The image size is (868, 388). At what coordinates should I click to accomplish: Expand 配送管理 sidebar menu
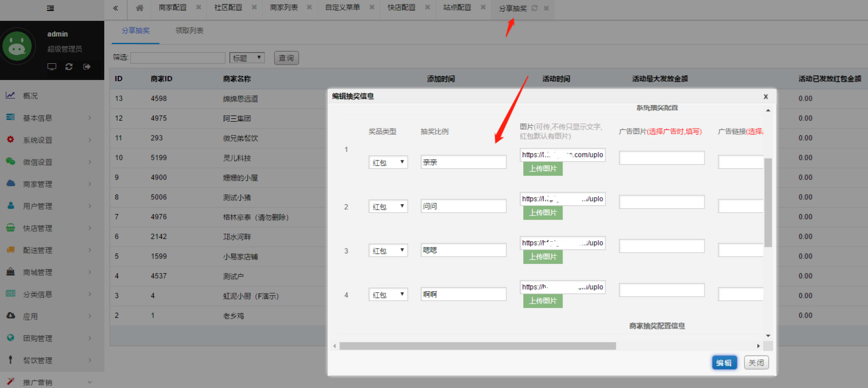tap(52, 250)
